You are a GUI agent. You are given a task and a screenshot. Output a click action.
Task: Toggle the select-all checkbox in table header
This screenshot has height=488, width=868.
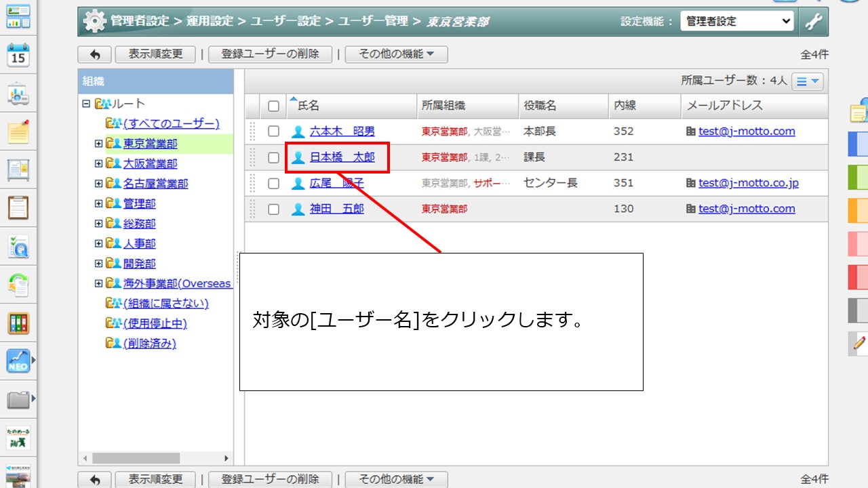coord(273,106)
